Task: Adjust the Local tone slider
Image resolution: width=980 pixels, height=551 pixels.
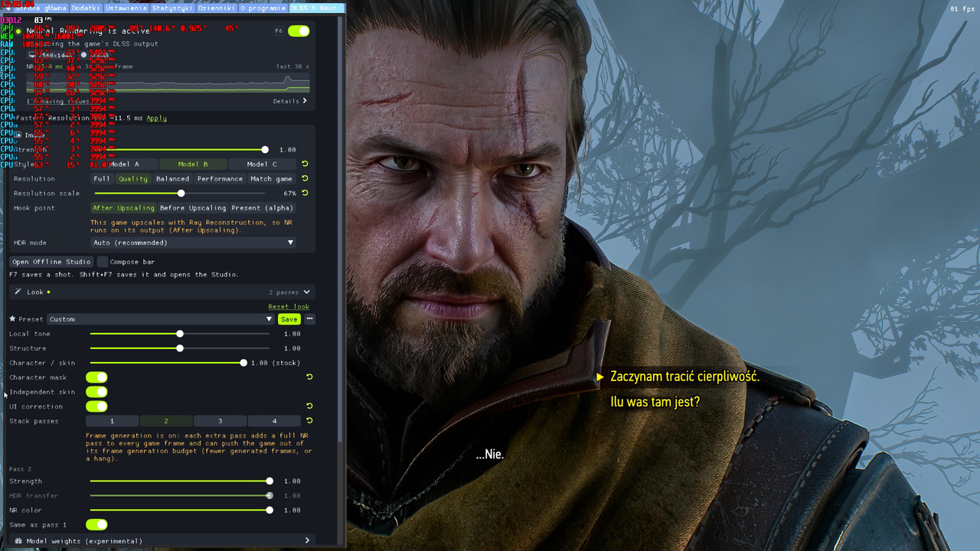Action: (180, 334)
